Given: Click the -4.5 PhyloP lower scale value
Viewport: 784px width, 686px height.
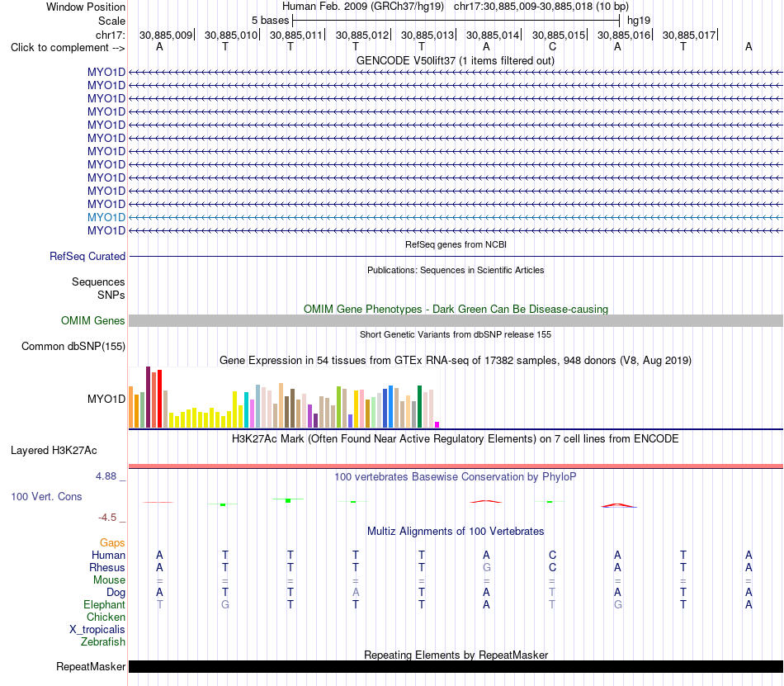Looking at the screenshot, I should [107, 517].
